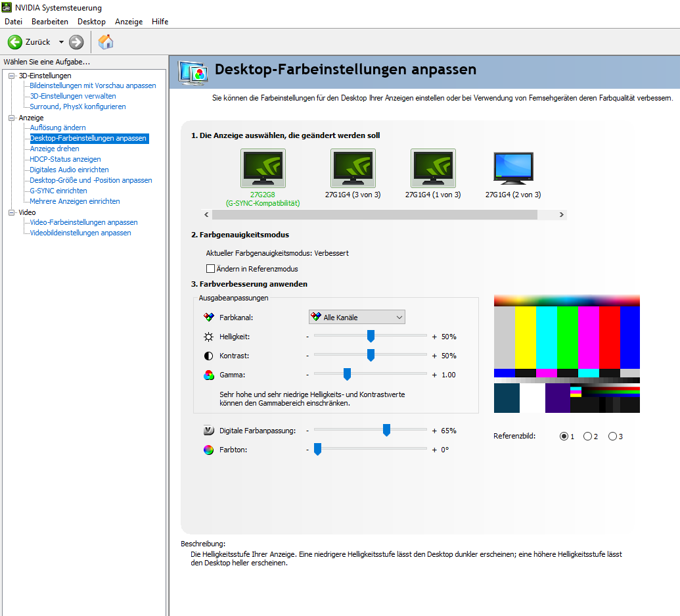Viewport: 680px width, 616px height.
Task: Click the plus sign beside Kontrast slider
Action: 434,356
